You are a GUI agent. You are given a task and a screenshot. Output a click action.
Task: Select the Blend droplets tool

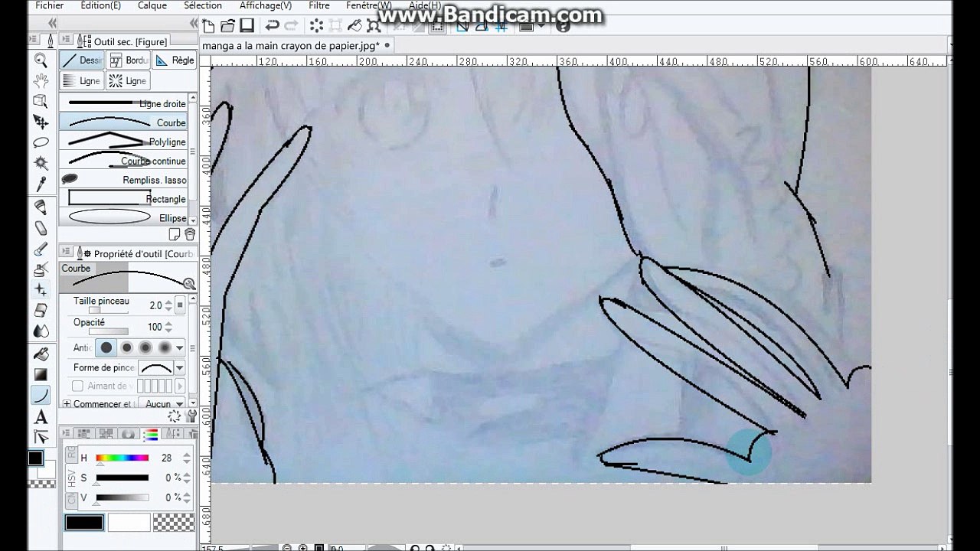coord(41,331)
